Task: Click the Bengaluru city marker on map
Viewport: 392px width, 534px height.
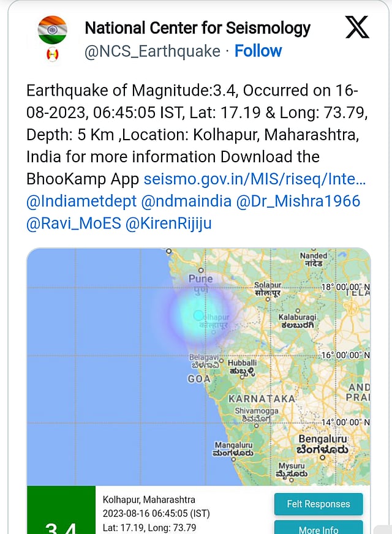Action: click(x=323, y=457)
